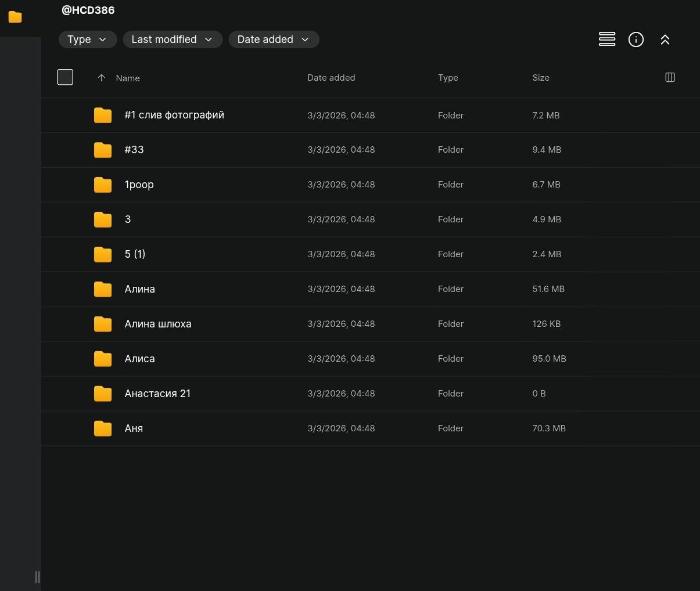This screenshot has height=591, width=700.
Task: Collapse the header with the double chevron icon
Action: click(x=665, y=39)
